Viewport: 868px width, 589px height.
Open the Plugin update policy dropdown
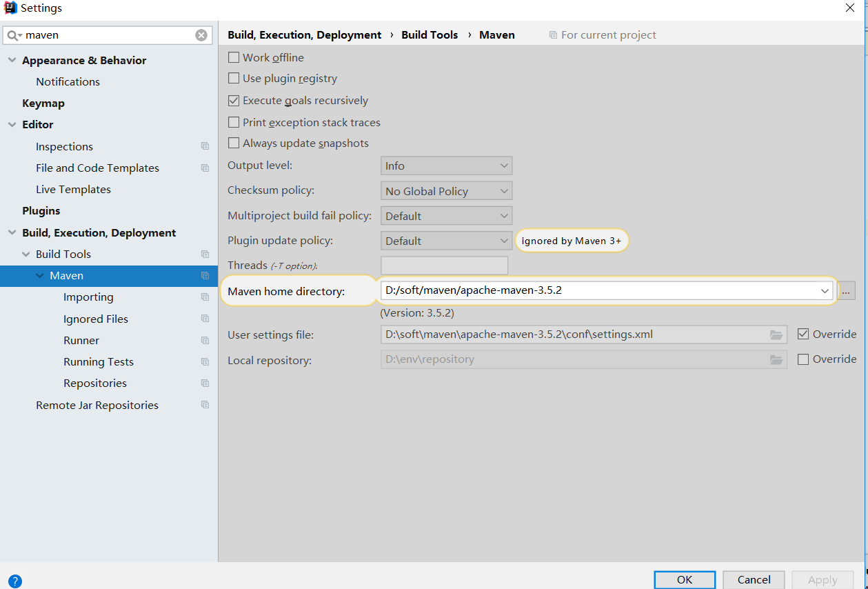coord(446,241)
